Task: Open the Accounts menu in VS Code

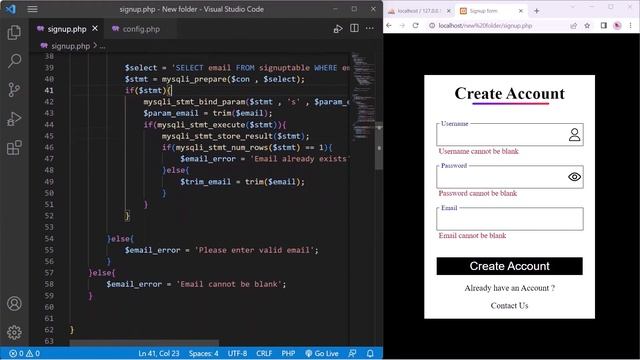Action: 14,304
